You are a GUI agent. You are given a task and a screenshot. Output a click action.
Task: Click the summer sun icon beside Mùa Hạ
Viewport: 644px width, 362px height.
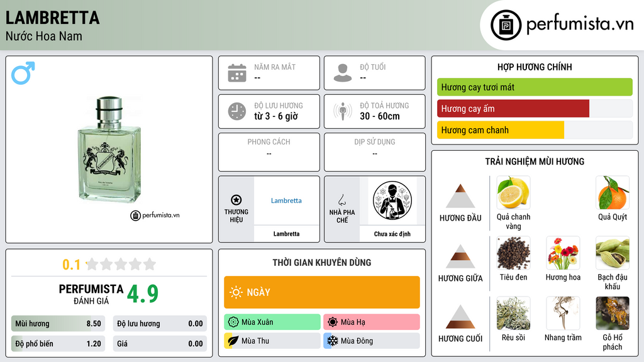333,322
